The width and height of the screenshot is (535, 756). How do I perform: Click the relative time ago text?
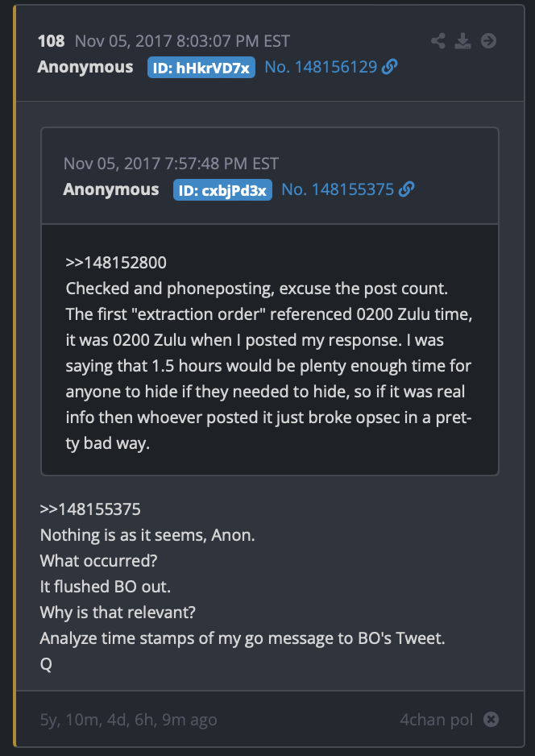(x=129, y=720)
